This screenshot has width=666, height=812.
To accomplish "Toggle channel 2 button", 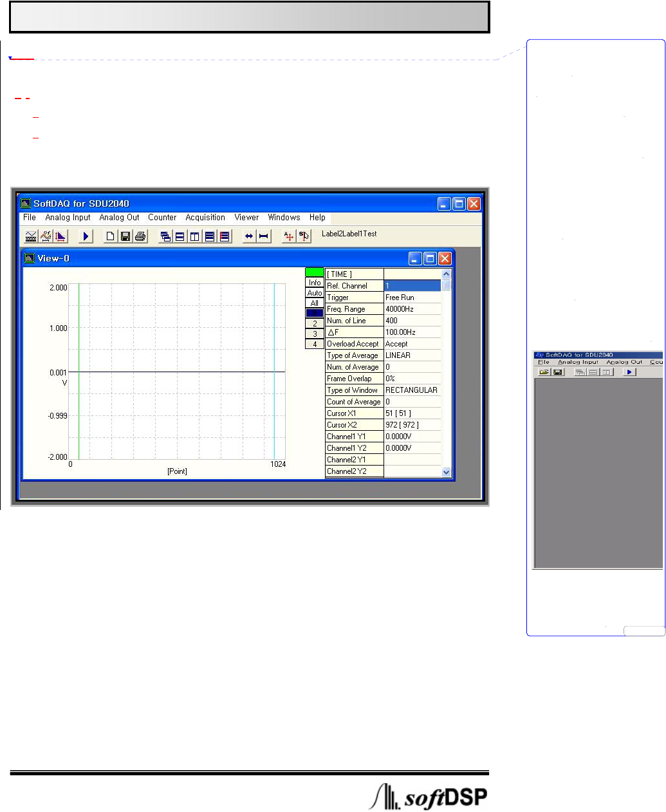I will click(x=315, y=323).
